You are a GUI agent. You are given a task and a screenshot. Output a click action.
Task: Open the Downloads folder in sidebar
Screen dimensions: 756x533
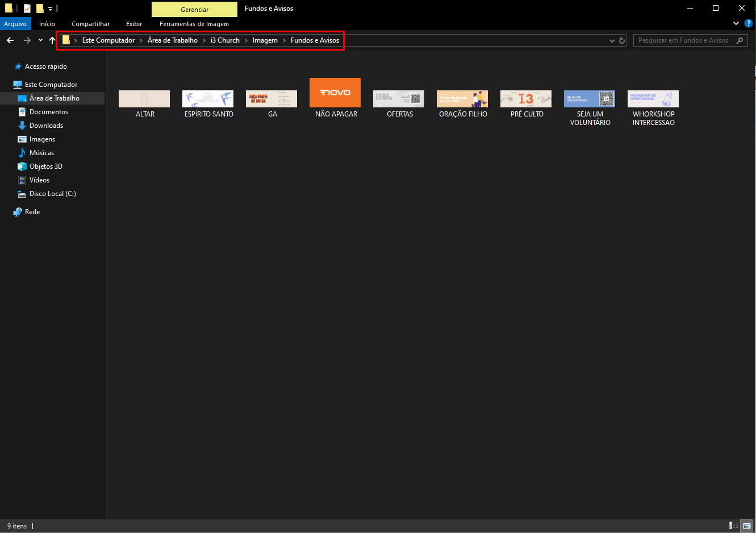coord(47,126)
